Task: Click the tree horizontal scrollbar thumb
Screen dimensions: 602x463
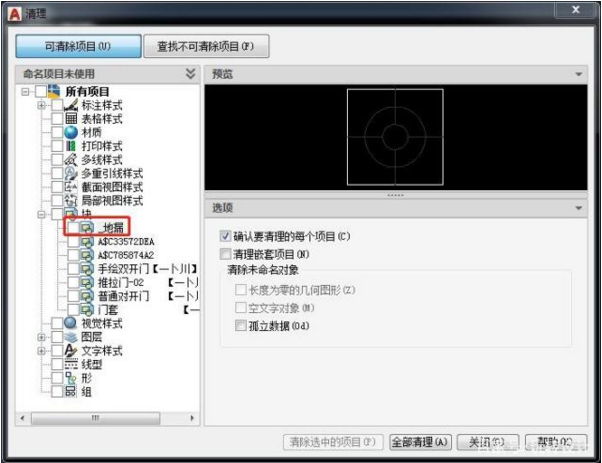Action: pos(96,418)
